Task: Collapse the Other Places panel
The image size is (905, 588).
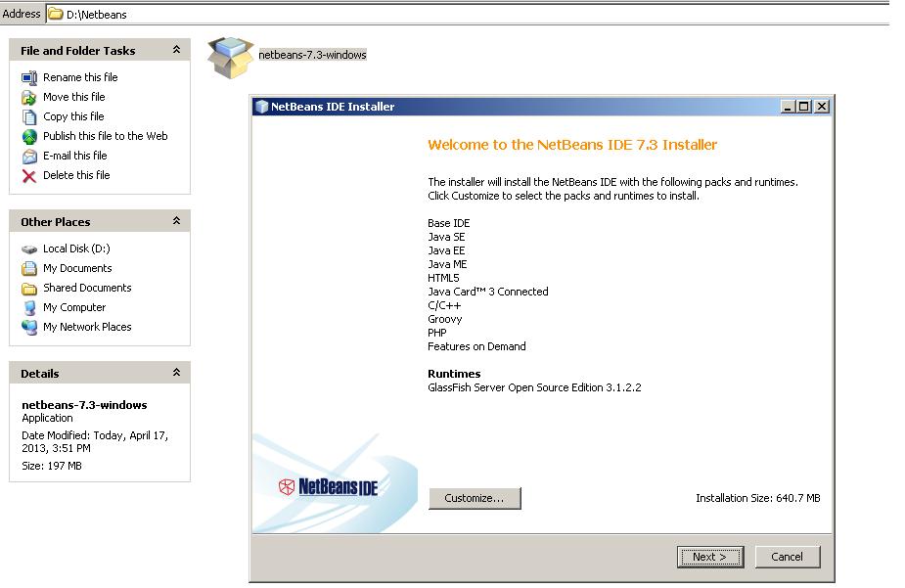Action: point(178,222)
